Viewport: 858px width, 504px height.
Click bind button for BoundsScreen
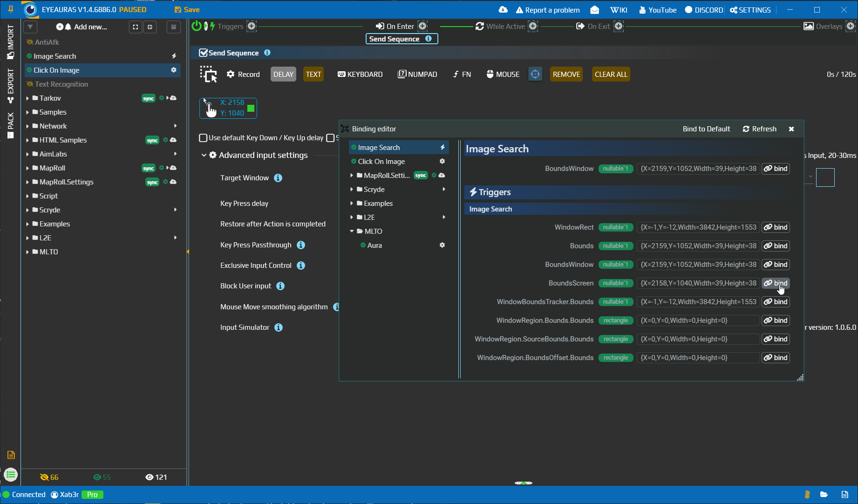pos(776,283)
